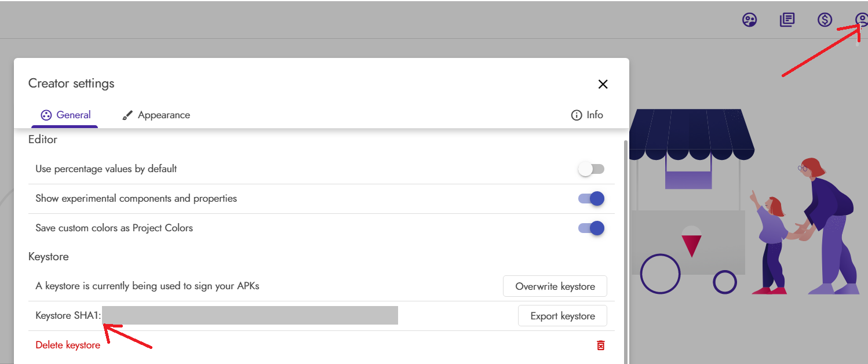Enable percentage values by default toggle
This screenshot has width=868, height=364.
[591, 169]
